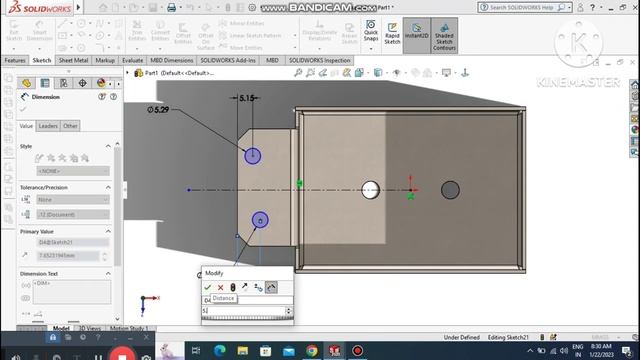
Task: Adjust the thumbwheel slider in Modify dialog
Action: [247, 318]
